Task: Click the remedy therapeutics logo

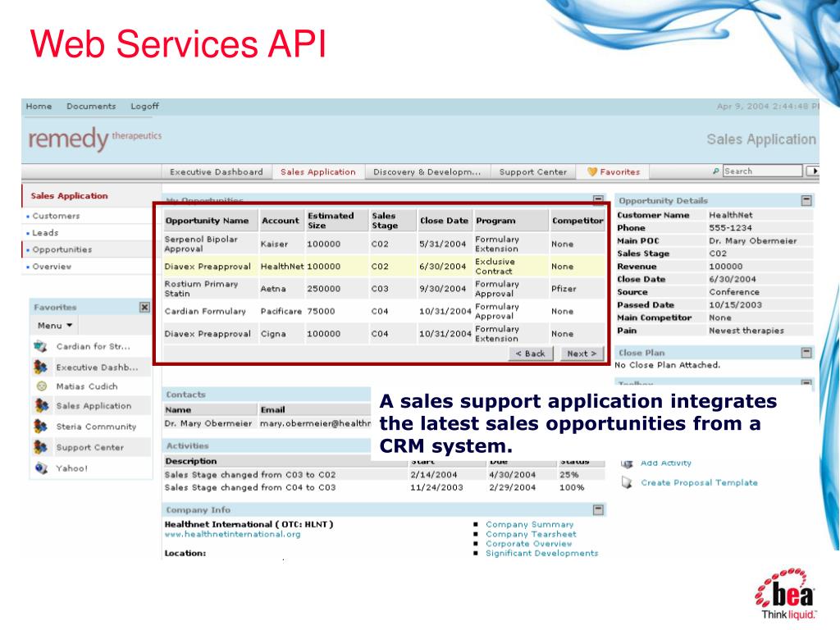Action: pyautogui.click(x=95, y=139)
